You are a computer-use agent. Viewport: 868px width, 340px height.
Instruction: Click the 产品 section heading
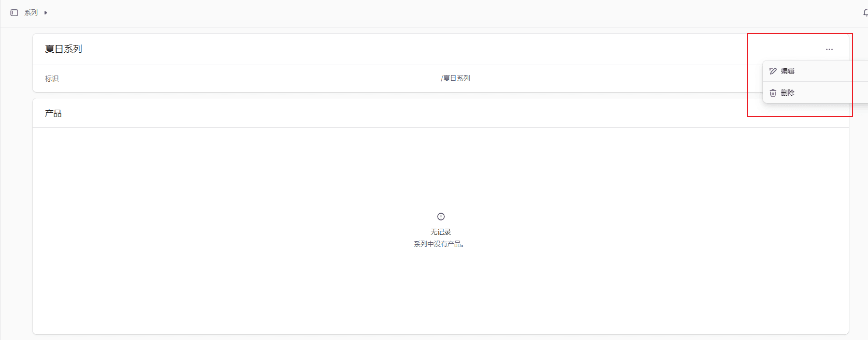click(x=53, y=113)
